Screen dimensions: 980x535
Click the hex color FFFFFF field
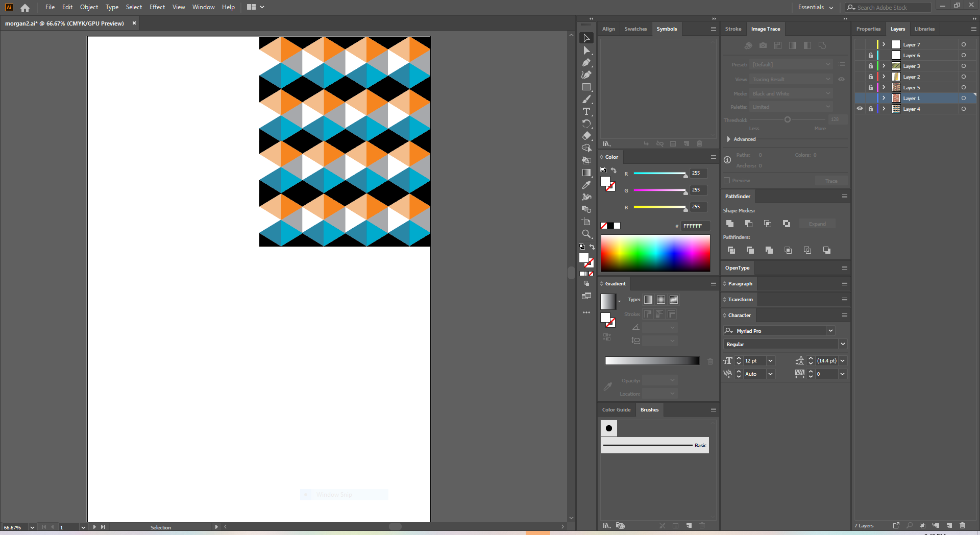pyautogui.click(x=695, y=226)
